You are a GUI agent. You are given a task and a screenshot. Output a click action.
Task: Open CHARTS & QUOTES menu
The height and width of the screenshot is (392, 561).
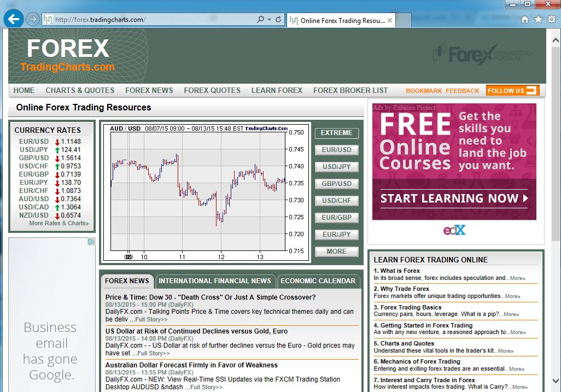[80, 91]
